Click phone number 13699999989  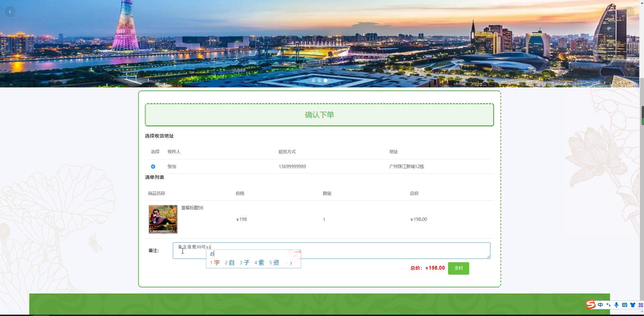(x=292, y=166)
